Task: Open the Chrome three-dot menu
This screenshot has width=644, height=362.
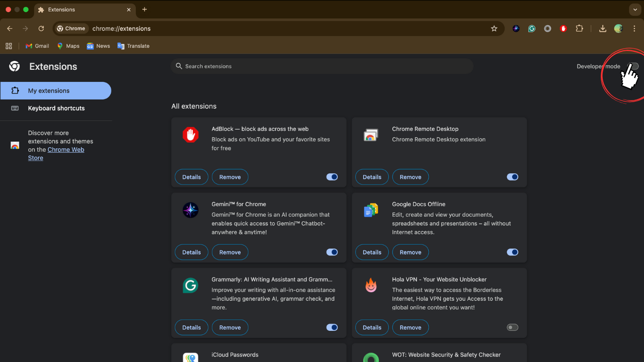Action: click(x=634, y=29)
